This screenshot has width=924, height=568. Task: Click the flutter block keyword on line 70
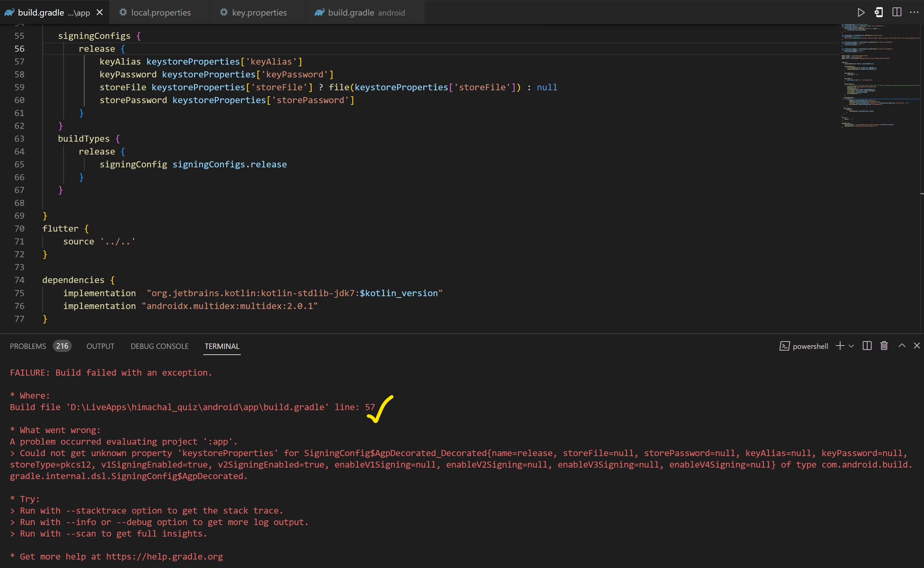coord(61,229)
